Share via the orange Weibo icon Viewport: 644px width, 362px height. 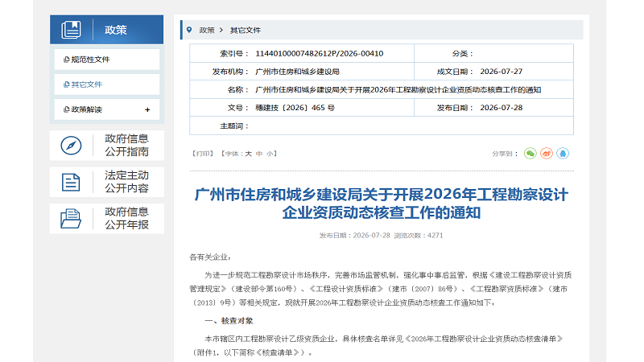pos(547,154)
